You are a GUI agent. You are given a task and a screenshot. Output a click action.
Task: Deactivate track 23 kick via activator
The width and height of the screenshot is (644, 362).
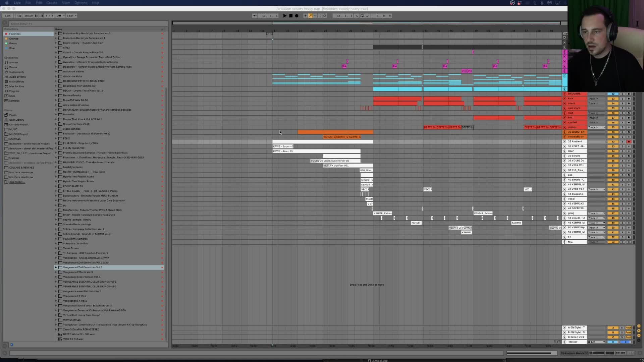[613, 99]
